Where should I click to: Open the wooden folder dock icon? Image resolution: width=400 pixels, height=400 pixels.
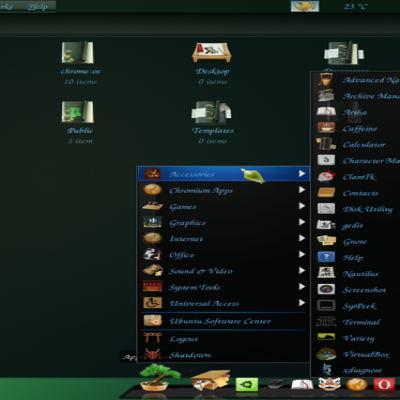coord(211,379)
